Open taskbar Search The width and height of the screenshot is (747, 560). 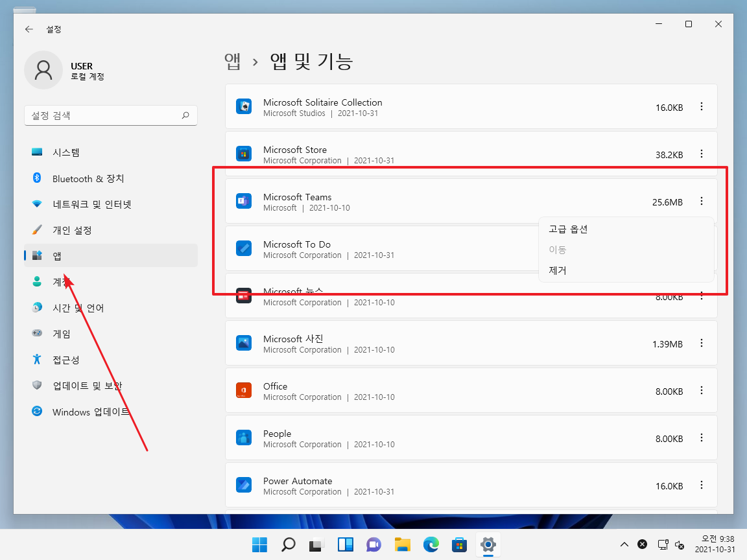click(x=288, y=544)
